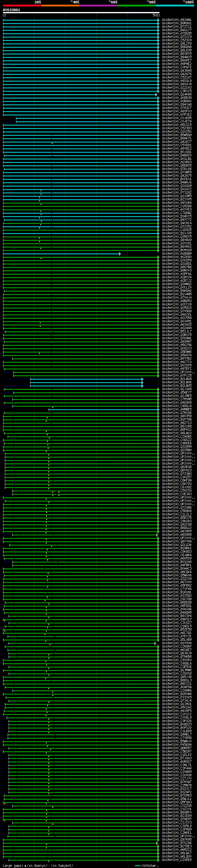197x868 pixels.
Task: Click label UniRef100_A7PI25
Action: 176,375
